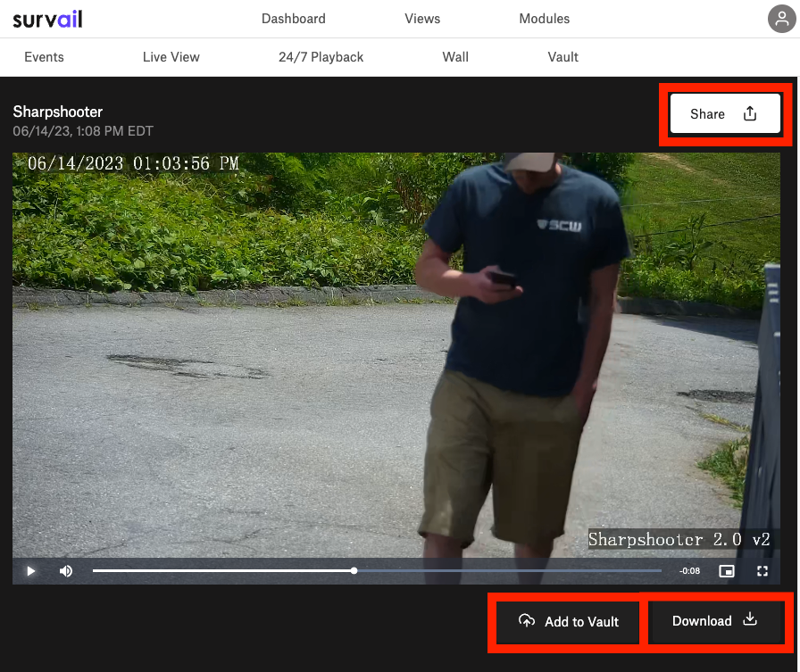Open the user account profile icon
This screenshot has height=672, width=800.
pos(781,19)
